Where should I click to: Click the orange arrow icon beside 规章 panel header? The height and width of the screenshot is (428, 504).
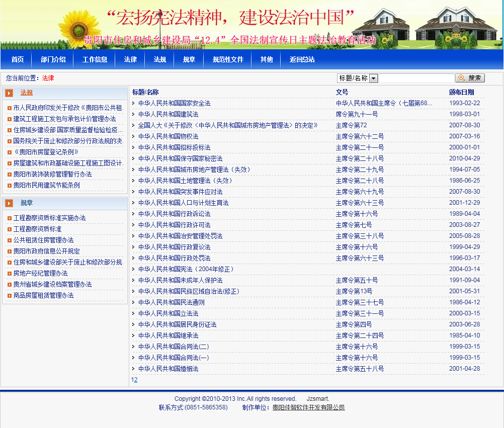pyautogui.click(x=10, y=203)
